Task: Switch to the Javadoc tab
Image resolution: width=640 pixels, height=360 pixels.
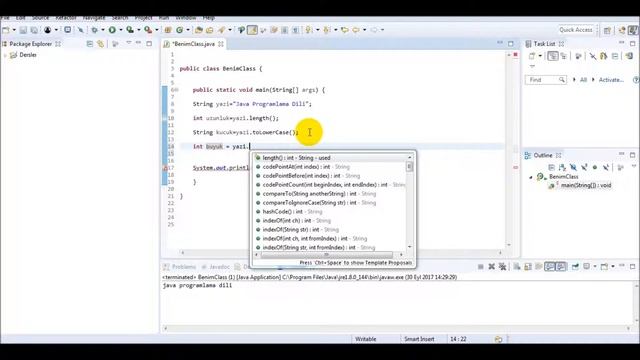Action: coord(215,267)
